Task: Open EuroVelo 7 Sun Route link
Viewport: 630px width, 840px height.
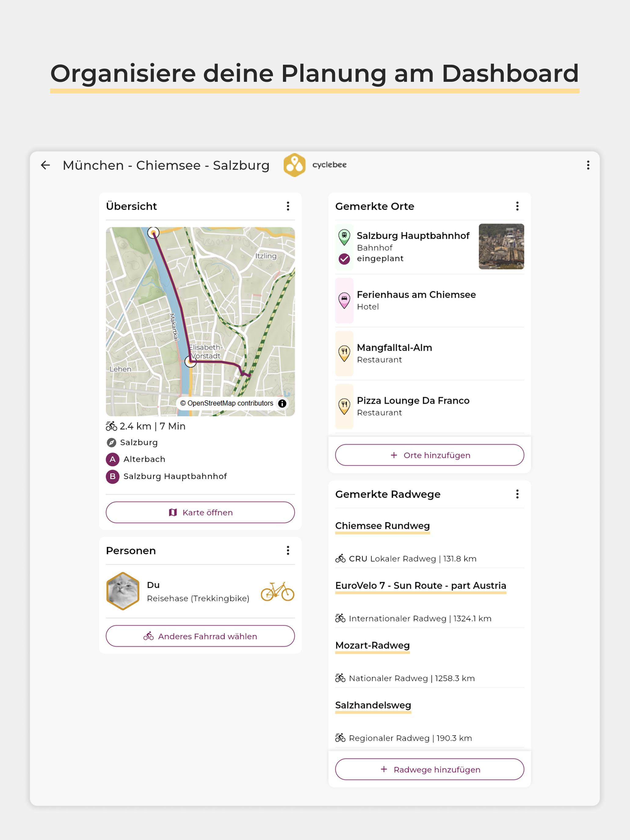Action: click(x=421, y=585)
